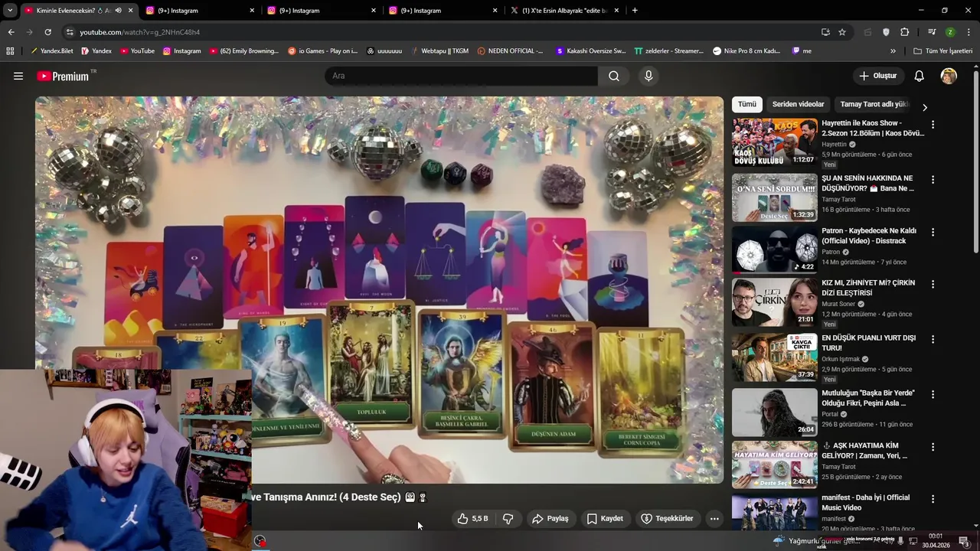Open tab search dropdown arrow

tap(10, 11)
